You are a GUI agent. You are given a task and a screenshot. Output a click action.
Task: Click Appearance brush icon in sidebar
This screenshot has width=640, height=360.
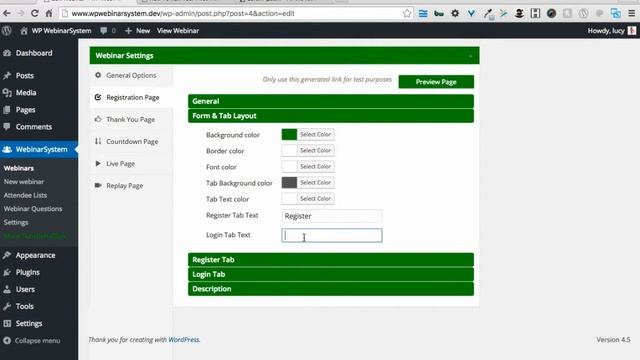(x=7, y=255)
